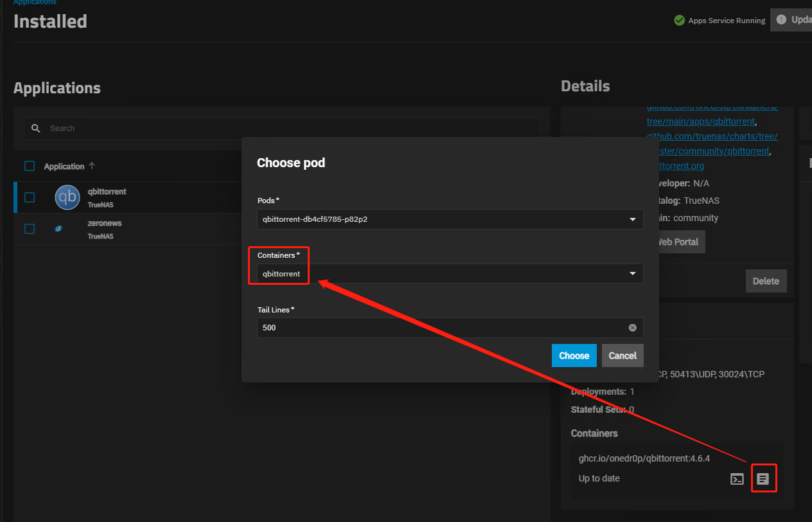Select the zeronews application checkbox
This screenshot has height=522, width=812.
[x=30, y=229]
